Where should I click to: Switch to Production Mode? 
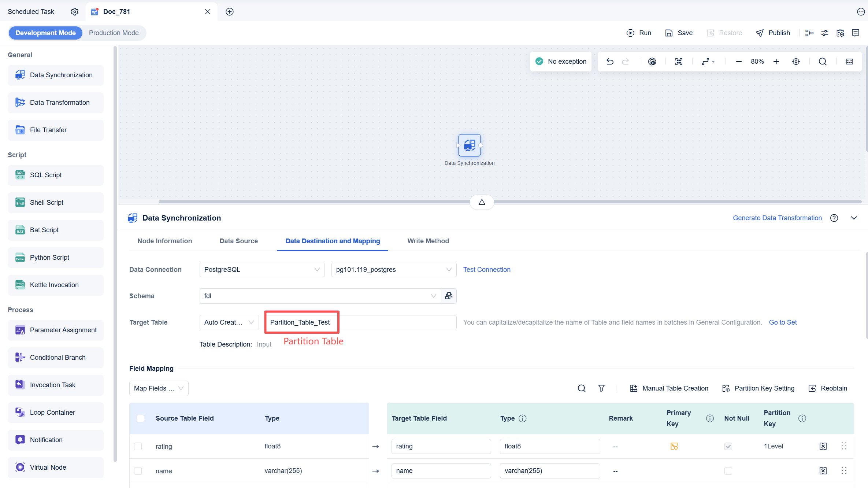pos(114,33)
